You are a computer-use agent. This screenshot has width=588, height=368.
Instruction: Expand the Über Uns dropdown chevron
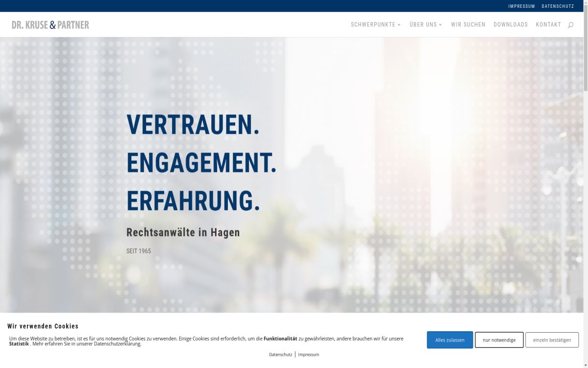pos(441,25)
